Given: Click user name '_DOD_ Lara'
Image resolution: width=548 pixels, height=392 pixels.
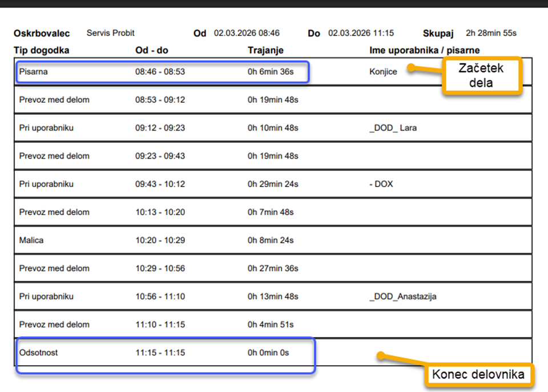Looking at the screenshot, I should pyautogui.click(x=393, y=128).
